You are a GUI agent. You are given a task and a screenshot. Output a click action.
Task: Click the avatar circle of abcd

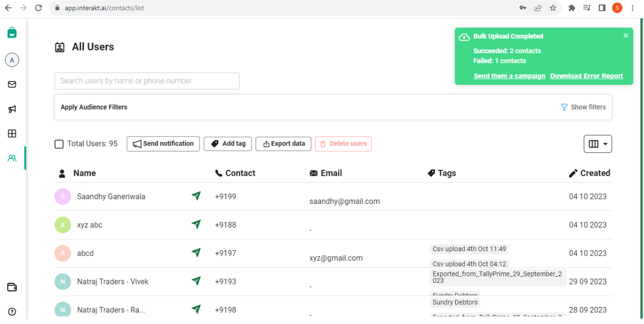(x=63, y=253)
